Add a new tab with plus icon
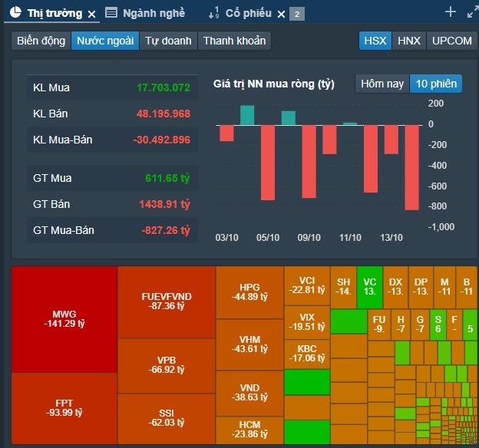Viewport: 479px width, 448px height. coord(451,12)
